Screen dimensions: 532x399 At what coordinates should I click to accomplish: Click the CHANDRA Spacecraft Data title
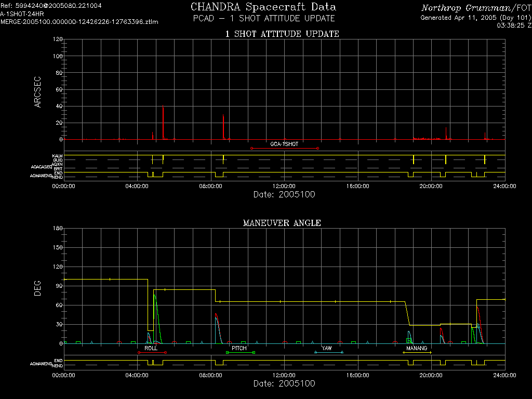point(263,7)
